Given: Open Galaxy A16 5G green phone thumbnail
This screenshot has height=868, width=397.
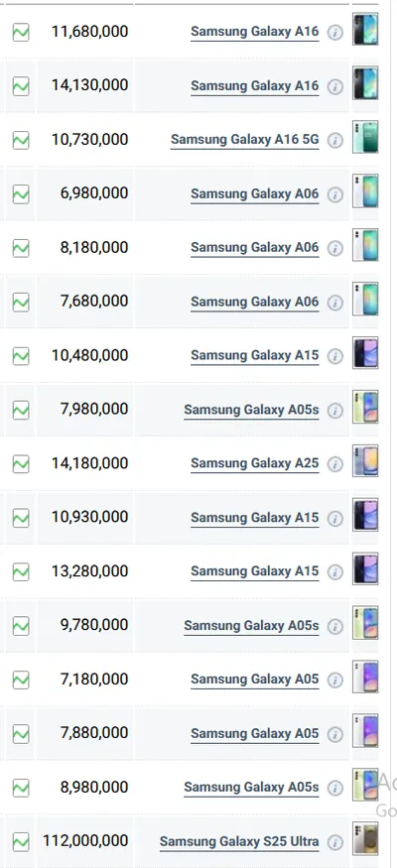Looking at the screenshot, I should coord(365,137).
